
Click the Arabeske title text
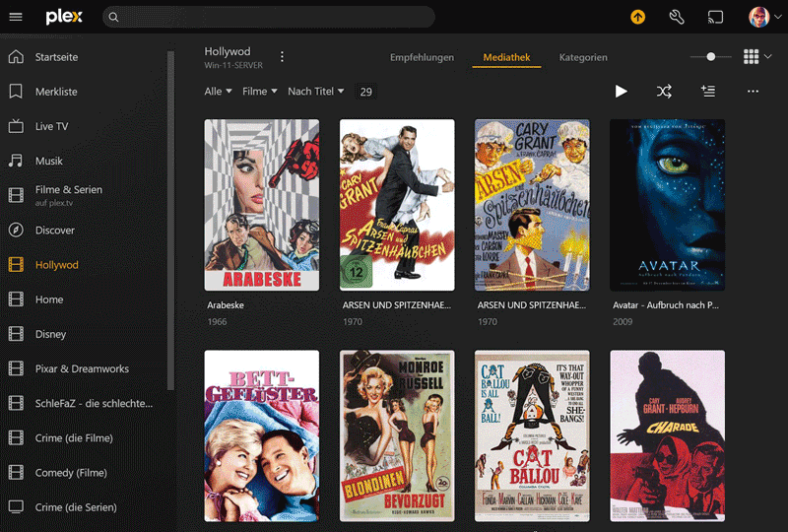(226, 304)
